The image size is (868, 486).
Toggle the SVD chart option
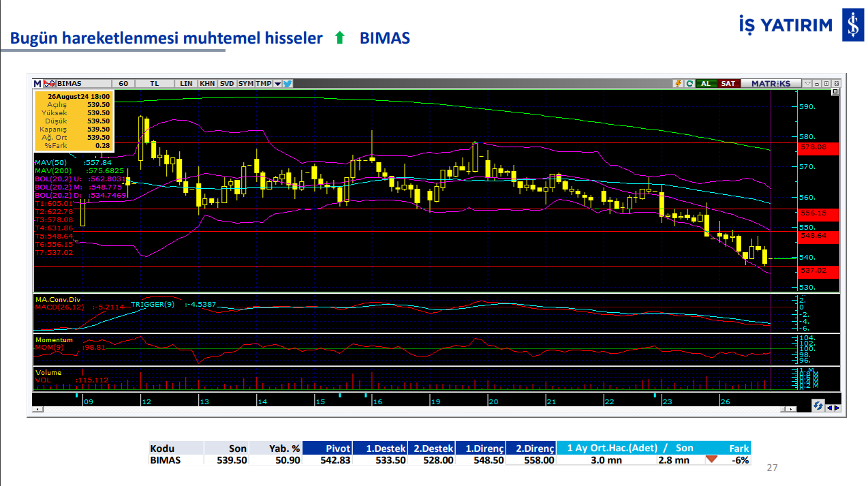227,83
